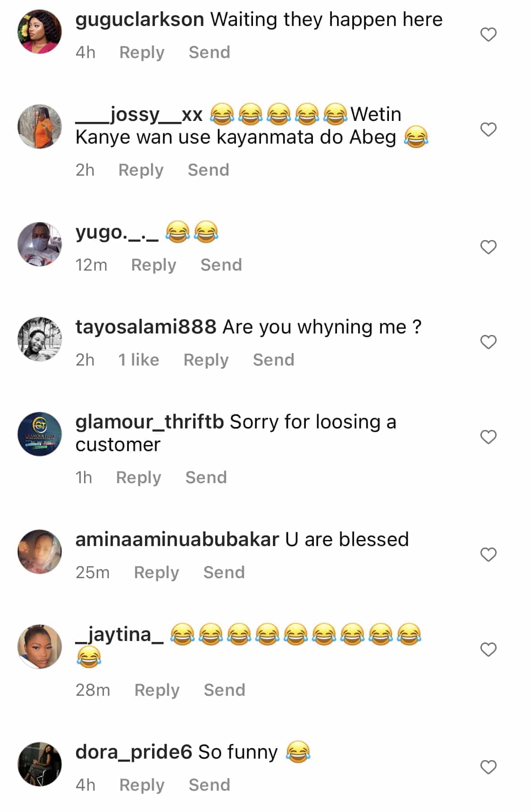This screenshot has width=531, height=812.
Task: Open glamour_thriftb's profile logo avatar
Action: [40, 434]
